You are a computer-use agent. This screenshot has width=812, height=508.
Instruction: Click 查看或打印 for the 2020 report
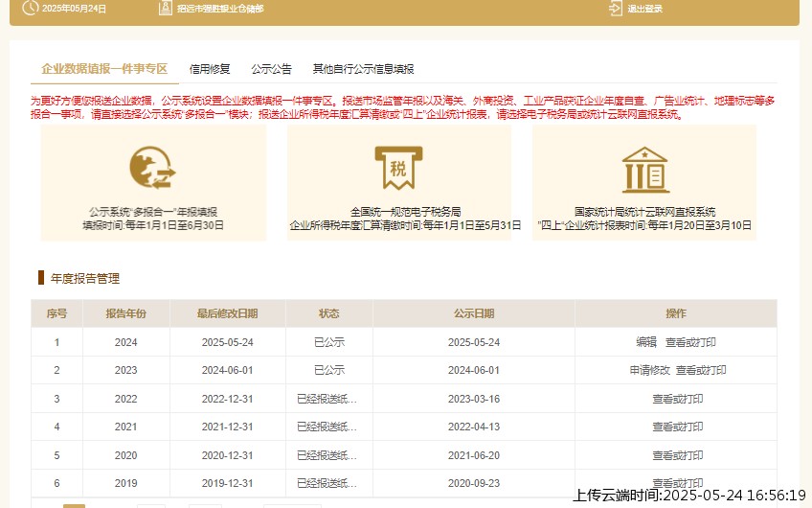[x=677, y=455]
